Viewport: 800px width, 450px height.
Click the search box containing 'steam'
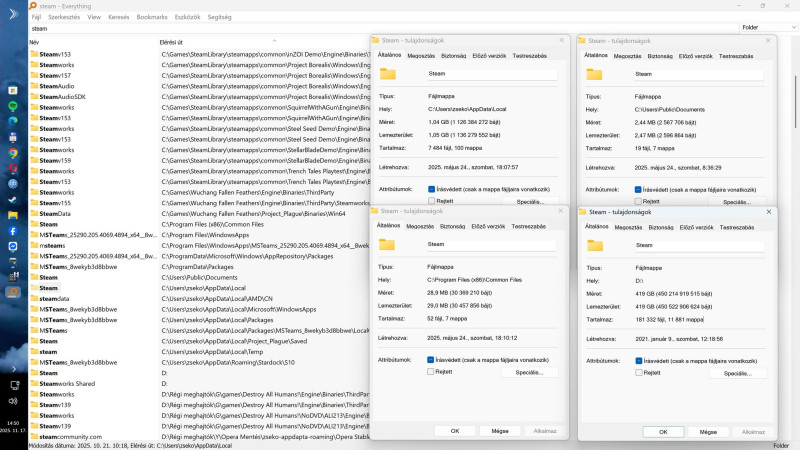click(x=384, y=29)
